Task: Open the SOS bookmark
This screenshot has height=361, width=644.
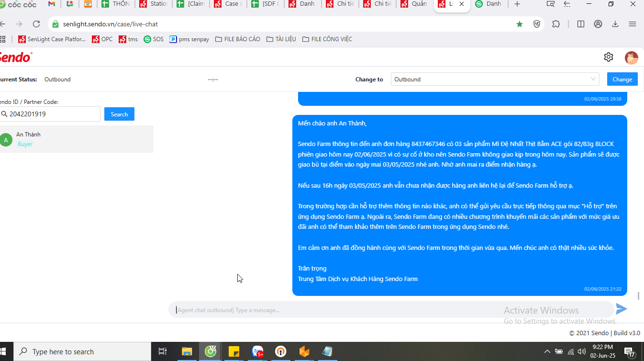Action: pos(154,39)
